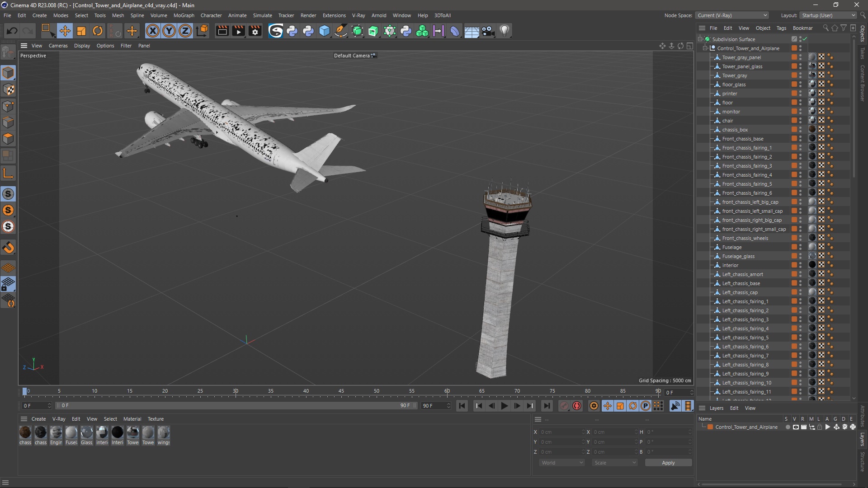Image resolution: width=868 pixels, height=488 pixels.
Task: Click the Light bulb object icon
Action: (x=505, y=31)
